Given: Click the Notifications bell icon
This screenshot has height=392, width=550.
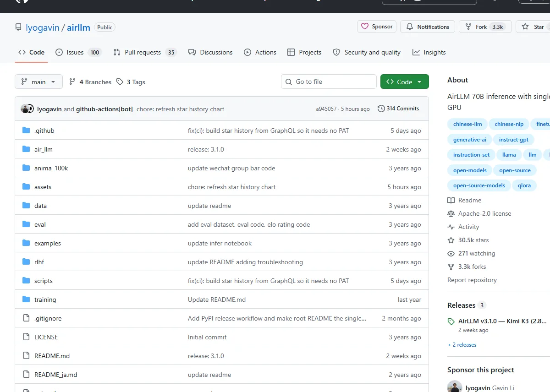Looking at the screenshot, I should coord(410,27).
